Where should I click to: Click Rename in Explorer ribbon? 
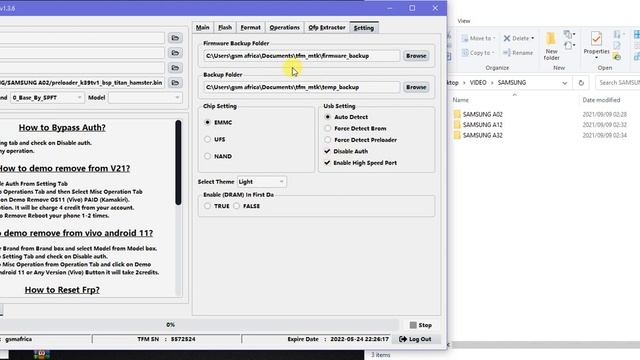point(518,53)
